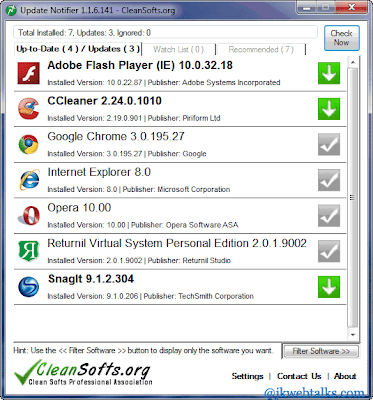Click the Google Chrome icon
Image resolution: width=373 pixels, height=400 pixels.
coord(29,144)
